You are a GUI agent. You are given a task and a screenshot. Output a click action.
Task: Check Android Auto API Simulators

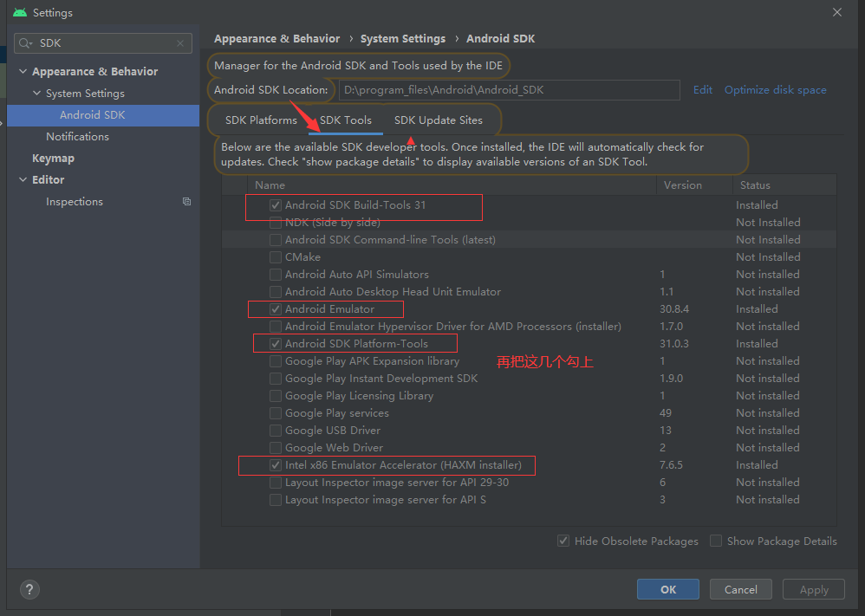pyautogui.click(x=276, y=275)
